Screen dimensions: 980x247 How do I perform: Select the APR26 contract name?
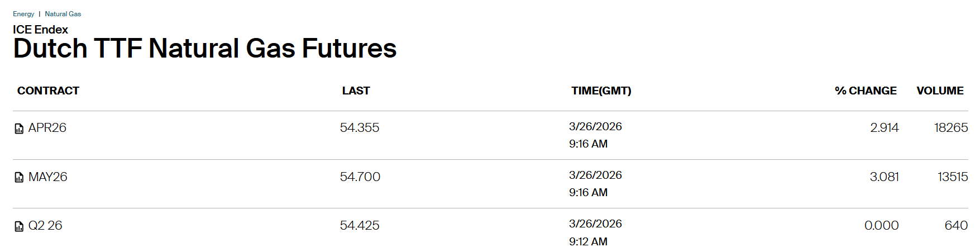(47, 128)
